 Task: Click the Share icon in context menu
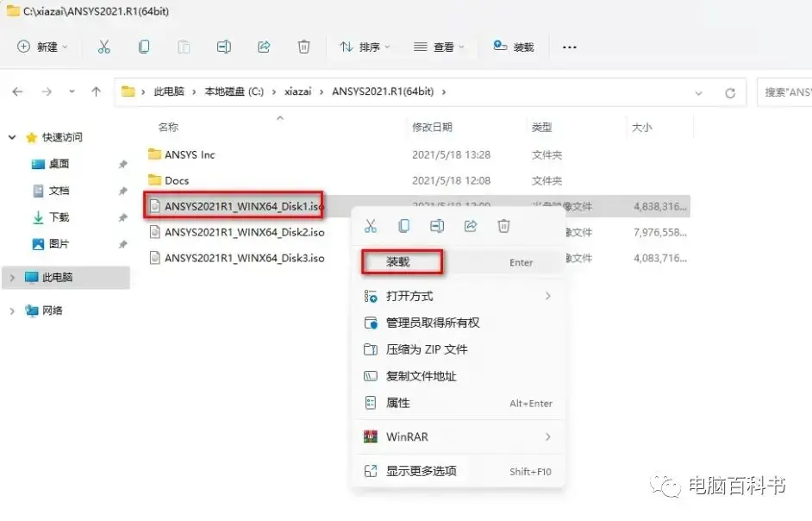(470, 226)
